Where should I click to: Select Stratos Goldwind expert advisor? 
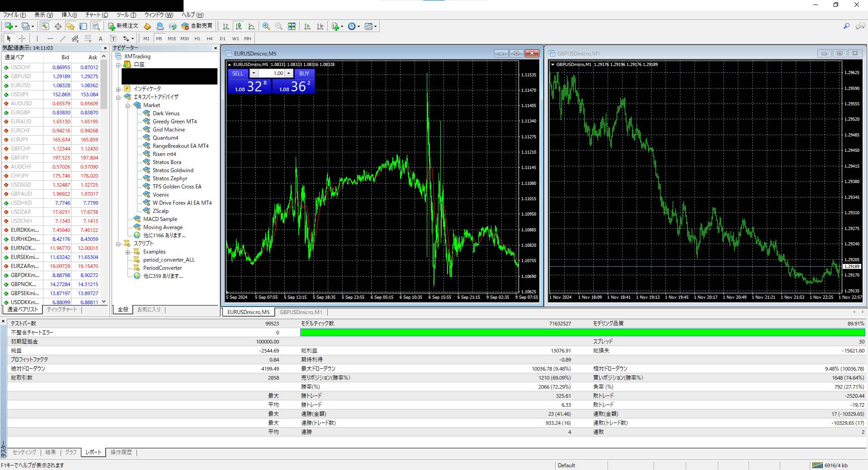click(173, 170)
